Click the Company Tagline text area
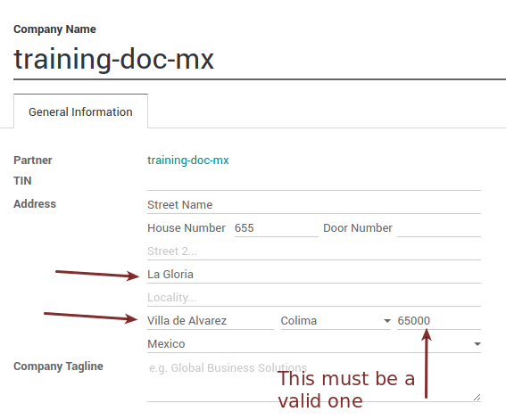Image resolution: width=506 pixels, height=420 pixels. [314, 381]
